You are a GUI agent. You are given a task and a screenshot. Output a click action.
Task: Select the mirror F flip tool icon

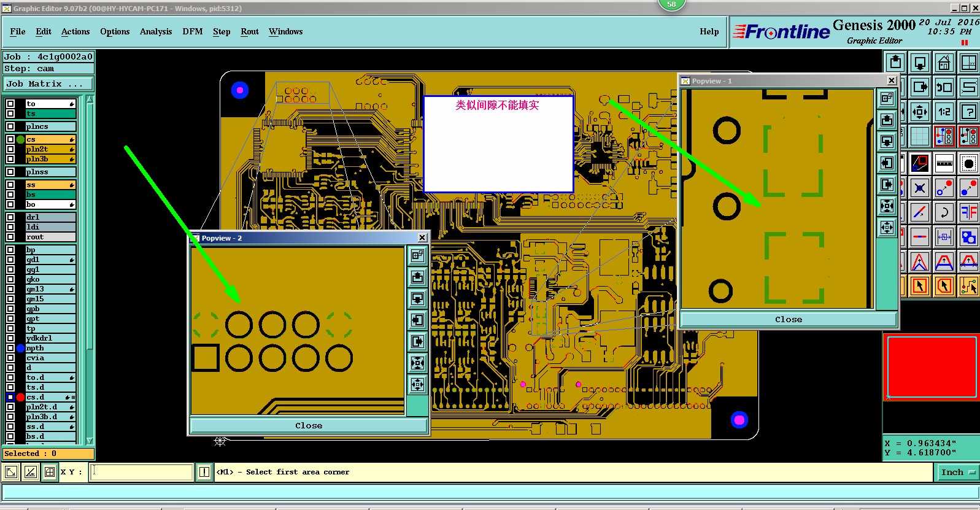point(969,213)
